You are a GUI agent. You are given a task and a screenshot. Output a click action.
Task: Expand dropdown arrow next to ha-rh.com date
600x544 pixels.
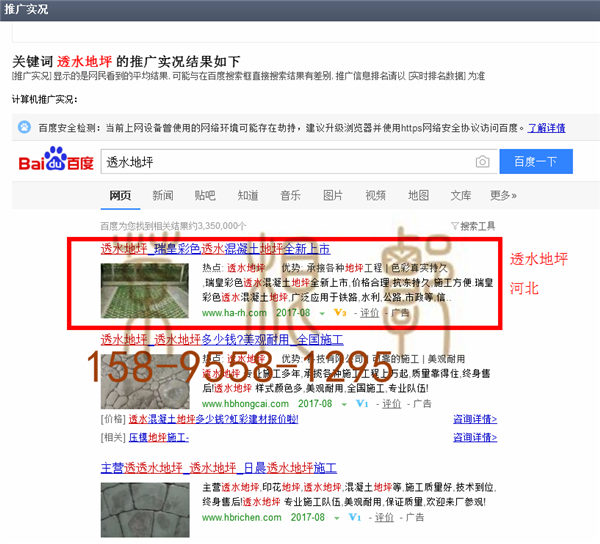(x=322, y=314)
